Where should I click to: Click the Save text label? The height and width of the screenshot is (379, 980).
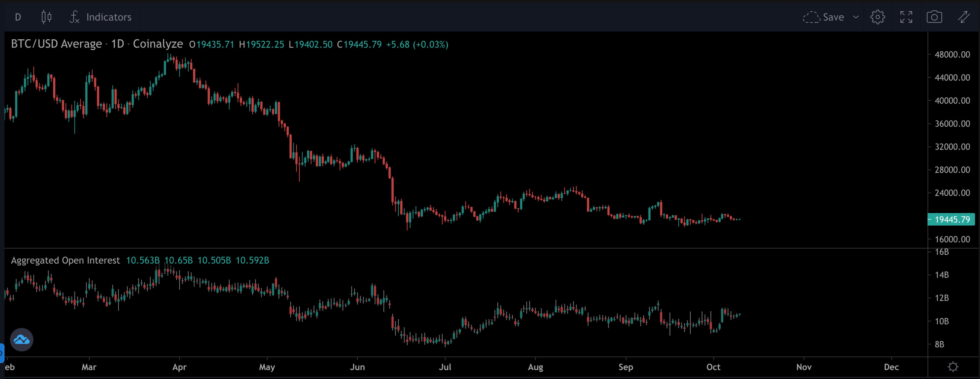833,17
